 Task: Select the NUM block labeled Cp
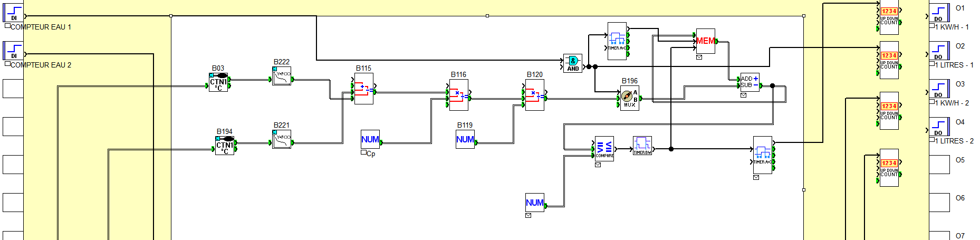coord(370,139)
